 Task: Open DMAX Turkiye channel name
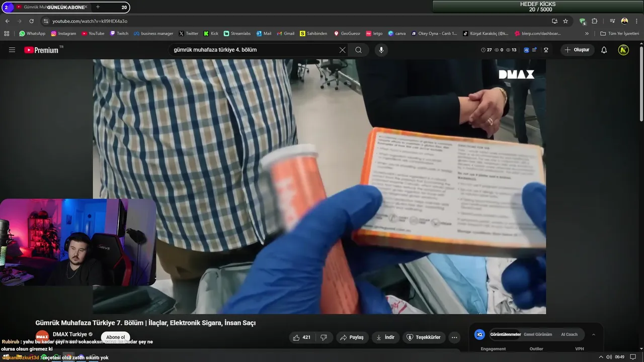[x=70, y=334]
